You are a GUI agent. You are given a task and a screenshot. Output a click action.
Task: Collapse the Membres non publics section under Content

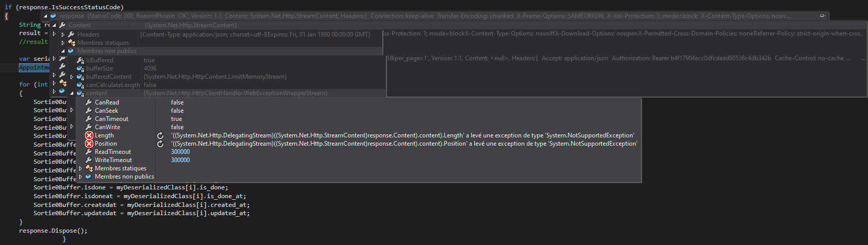pyautogui.click(x=63, y=51)
